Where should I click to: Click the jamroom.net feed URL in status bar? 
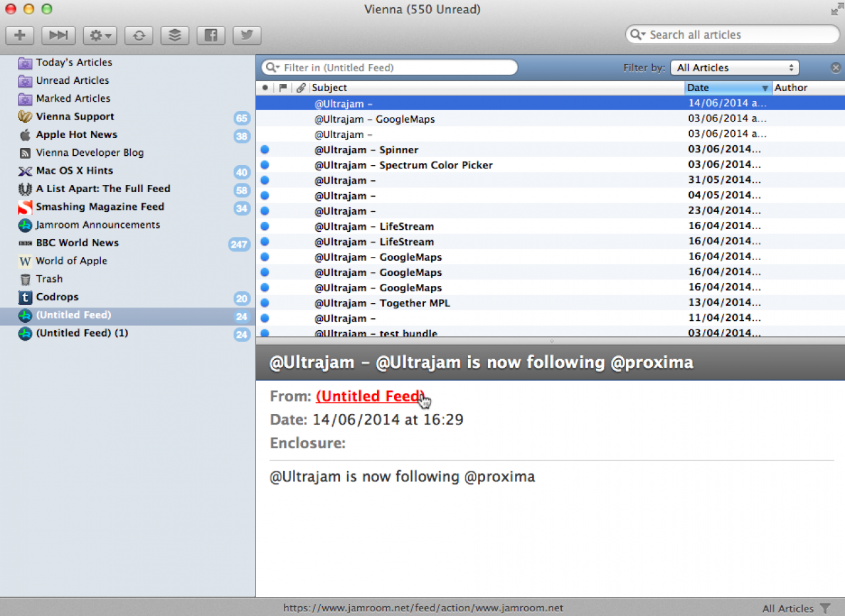pos(423,608)
